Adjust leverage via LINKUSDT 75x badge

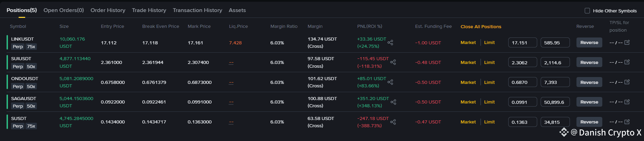(31, 47)
